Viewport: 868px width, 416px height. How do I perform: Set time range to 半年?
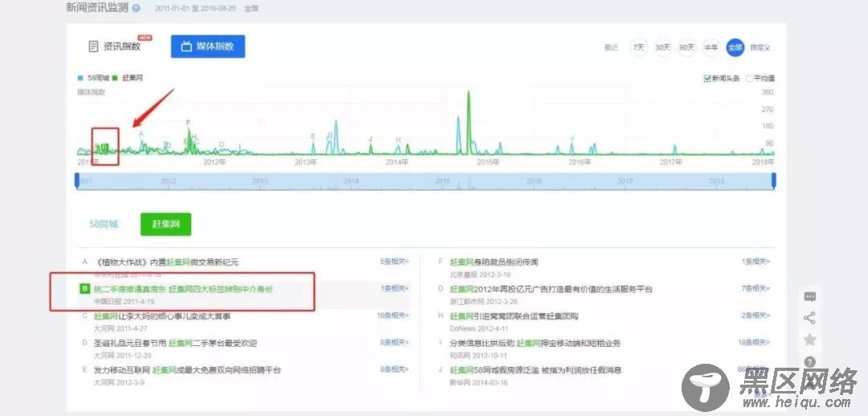point(710,47)
